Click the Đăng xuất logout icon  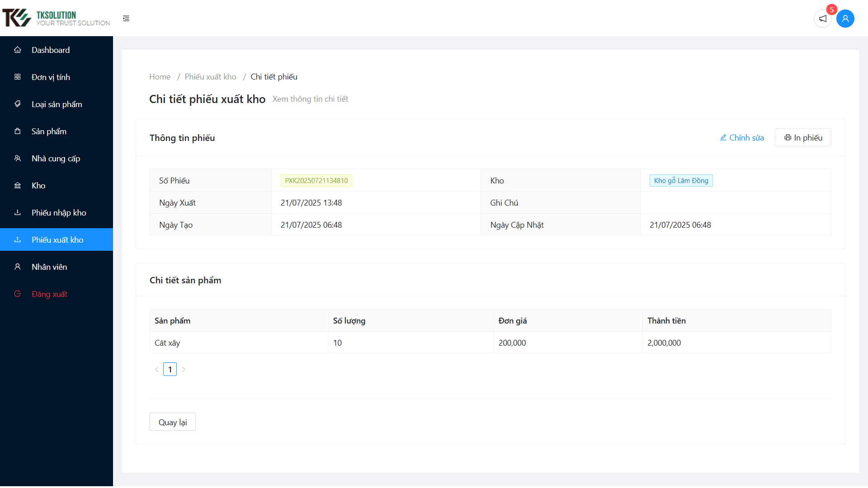18,294
